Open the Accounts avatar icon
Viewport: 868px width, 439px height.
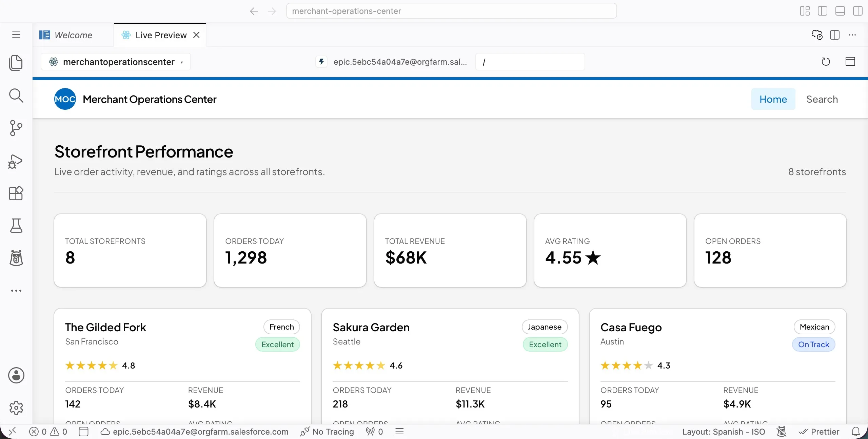coord(16,375)
